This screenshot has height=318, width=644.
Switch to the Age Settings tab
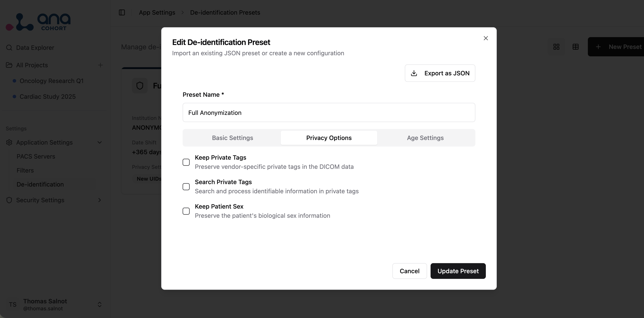(x=425, y=138)
